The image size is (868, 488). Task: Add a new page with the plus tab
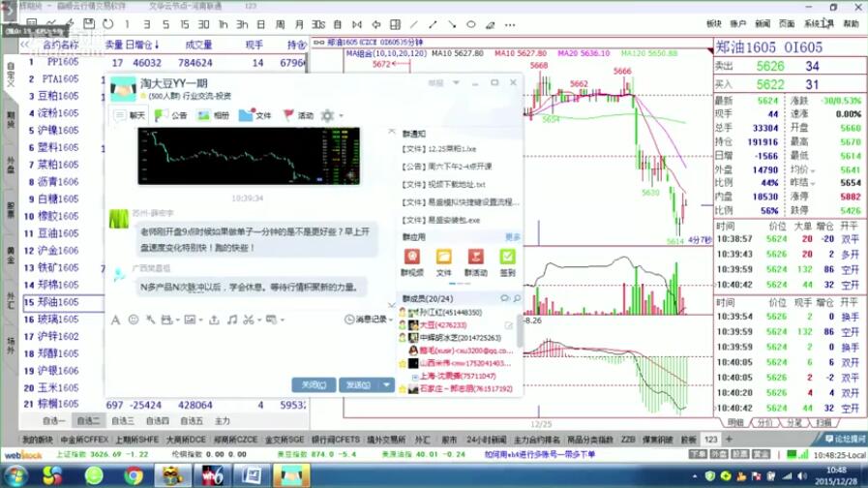click(729, 440)
